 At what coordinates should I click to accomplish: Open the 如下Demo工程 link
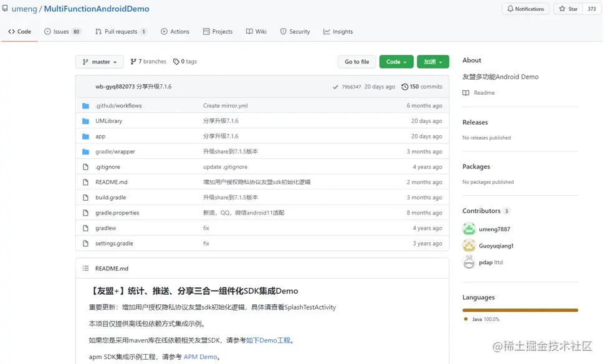(x=268, y=340)
